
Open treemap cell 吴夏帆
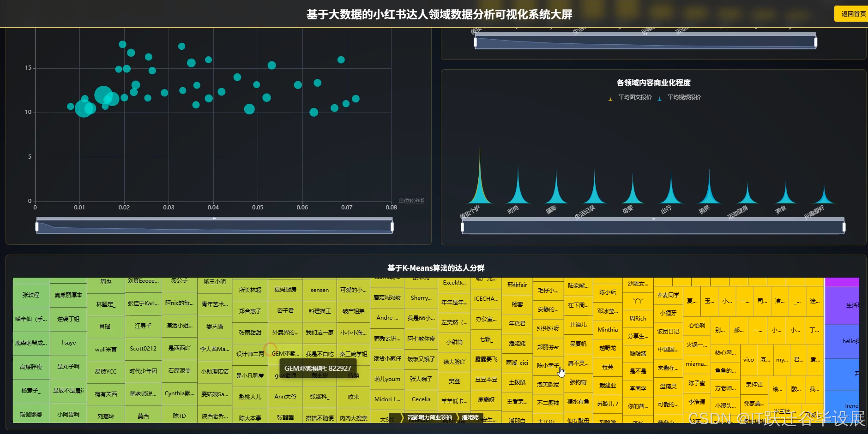(578, 344)
